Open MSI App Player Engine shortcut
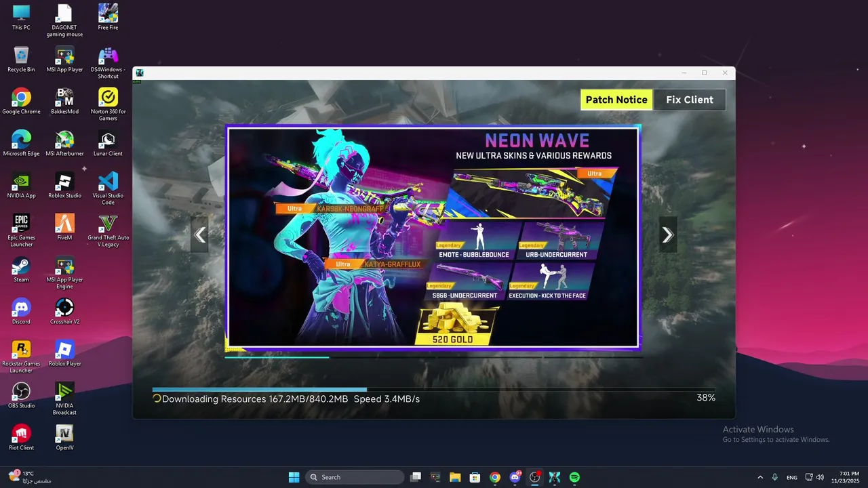The image size is (868, 488). coord(64,273)
